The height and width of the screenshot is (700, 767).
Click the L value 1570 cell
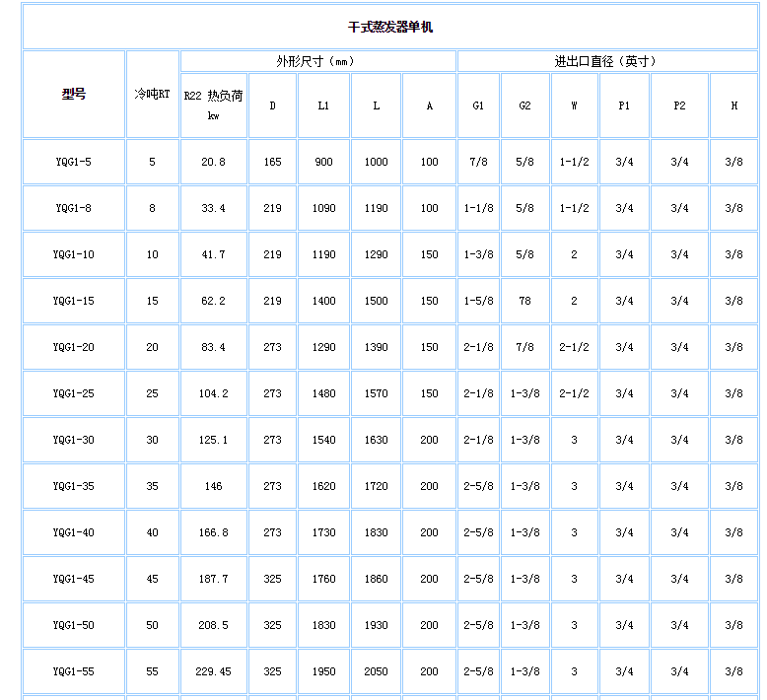coord(376,393)
